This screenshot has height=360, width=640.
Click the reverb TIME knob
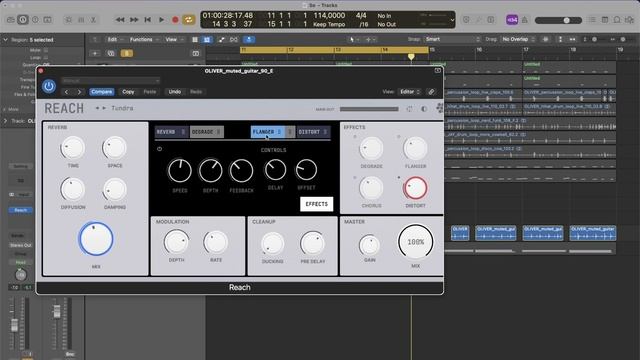[x=73, y=148]
